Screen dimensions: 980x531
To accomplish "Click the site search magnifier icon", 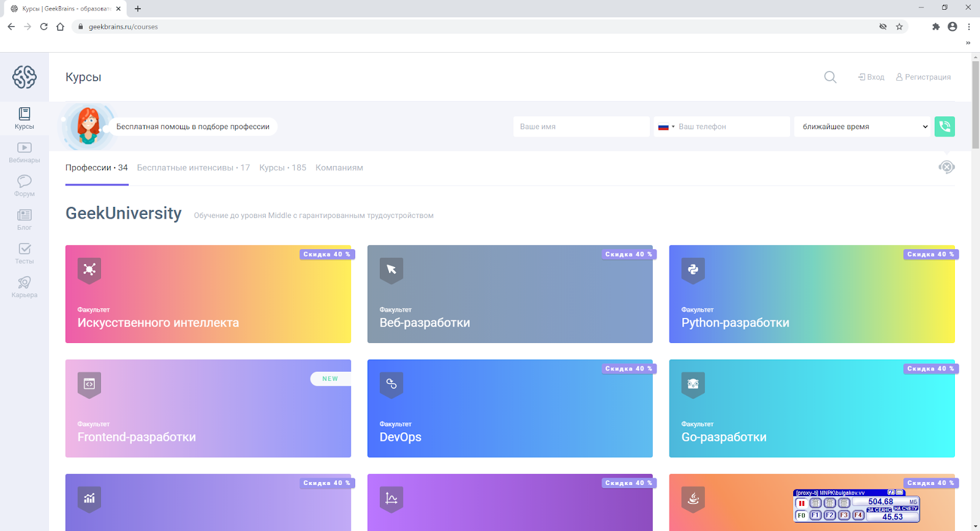I will point(830,77).
